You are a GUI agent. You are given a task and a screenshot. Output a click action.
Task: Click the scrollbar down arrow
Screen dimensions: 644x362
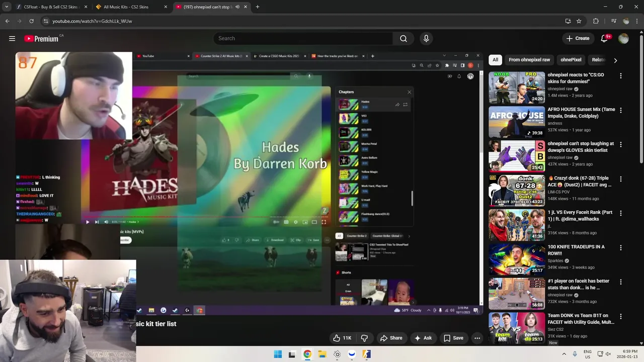coord(641,343)
